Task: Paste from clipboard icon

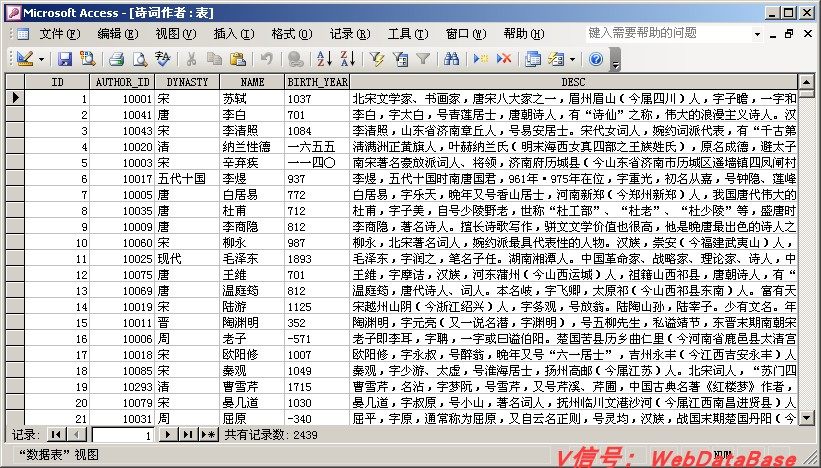Action: (x=238, y=59)
